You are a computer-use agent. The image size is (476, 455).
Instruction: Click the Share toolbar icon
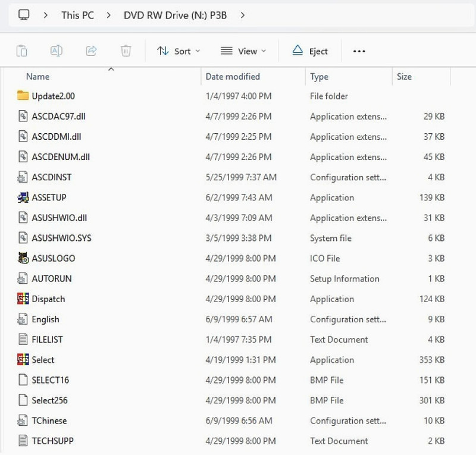point(91,51)
